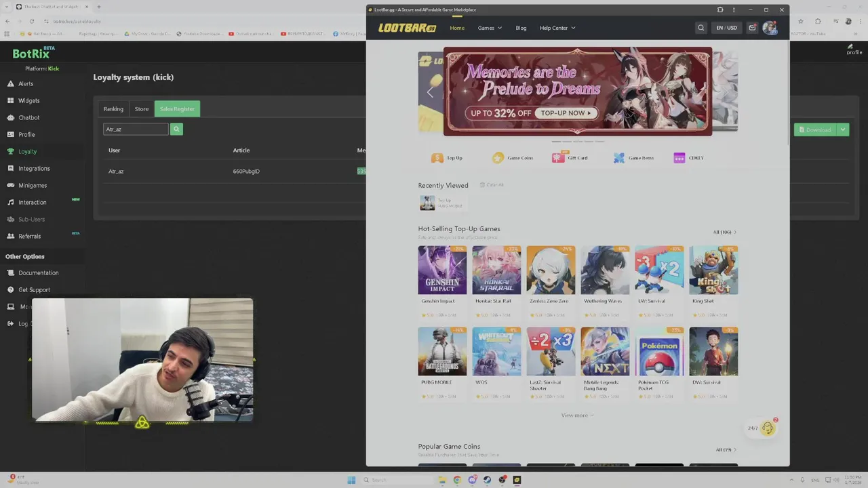Open Home in LootBar navigation
Screen dimensions: 868x488
457,28
